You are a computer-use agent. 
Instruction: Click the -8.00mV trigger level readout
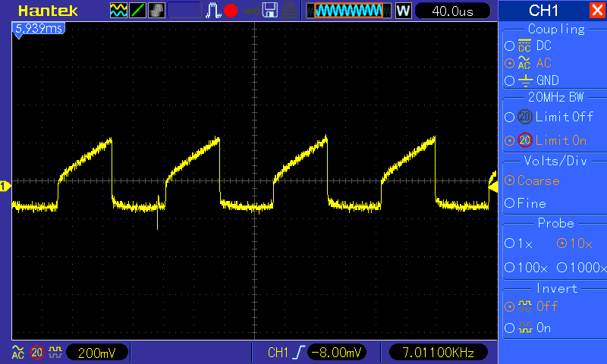336,353
